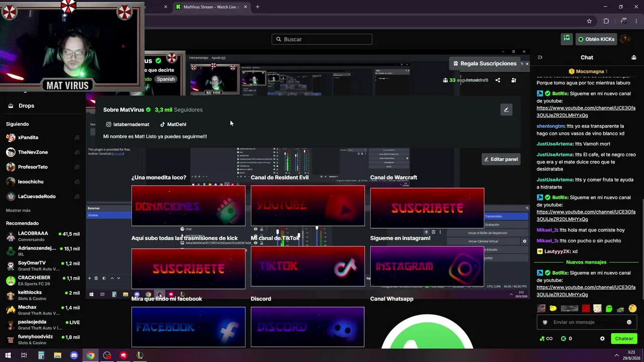Open xPandita followed channel

click(x=43, y=137)
